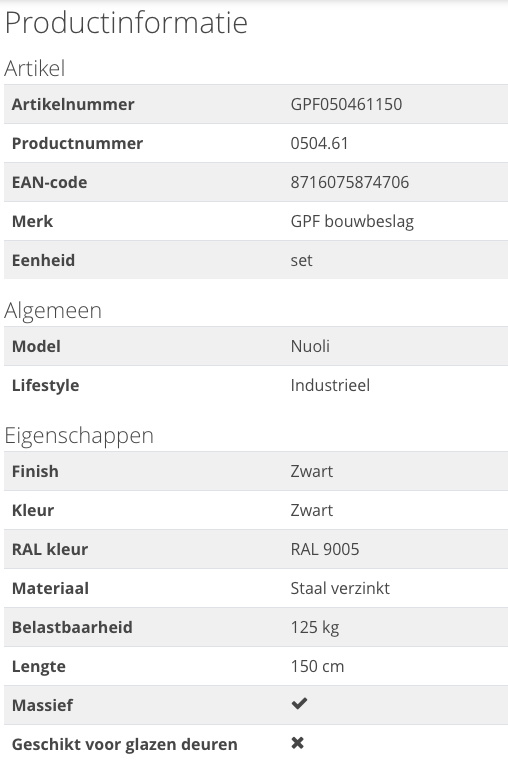Click the cross icon for glazen deuren
508x760 pixels.
tap(298, 743)
